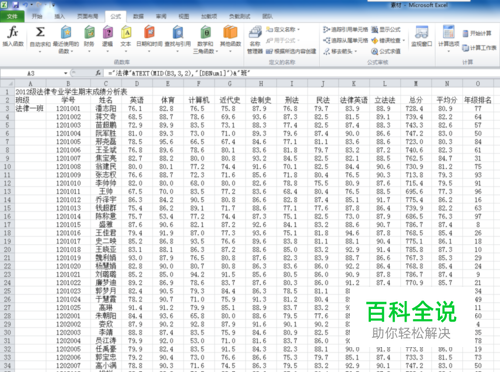
Task: Click Trace Precedents (追踪引用单元格)
Action: (x=345, y=30)
